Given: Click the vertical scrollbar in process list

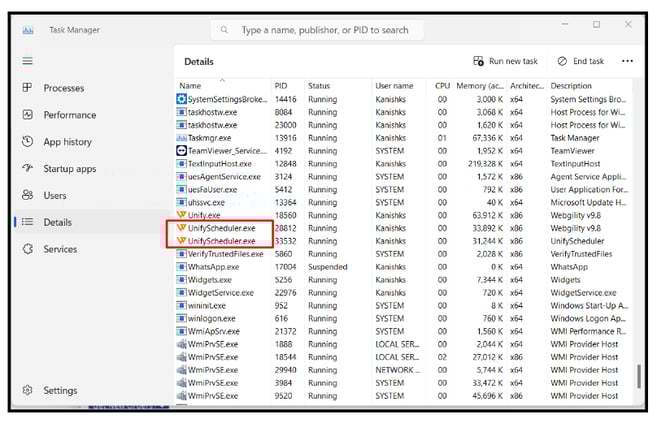Looking at the screenshot, I should [x=637, y=376].
